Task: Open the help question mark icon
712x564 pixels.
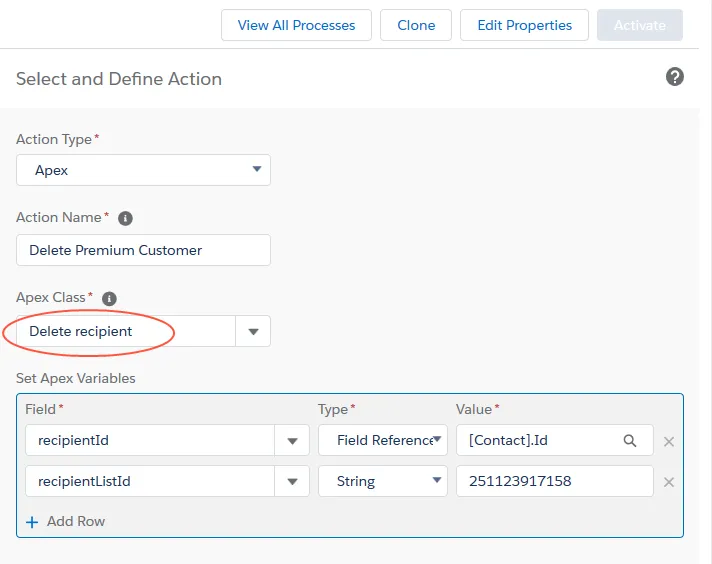Action: [x=675, y=77]
